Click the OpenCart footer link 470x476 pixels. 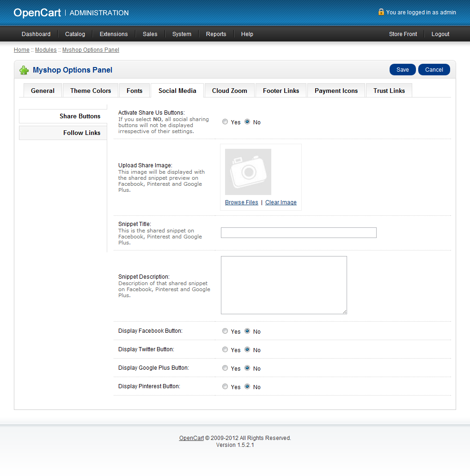click(191, 438)
